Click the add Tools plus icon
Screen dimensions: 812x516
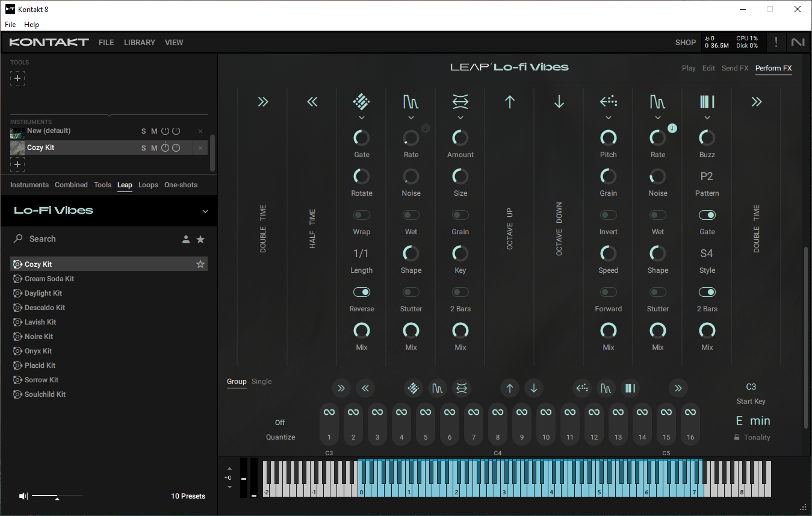click(x=17, y=78)
